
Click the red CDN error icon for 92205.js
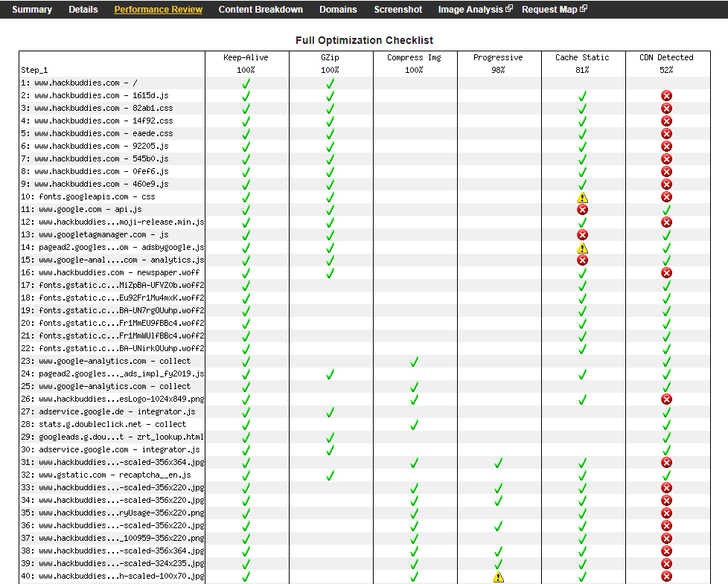point(666,147)
